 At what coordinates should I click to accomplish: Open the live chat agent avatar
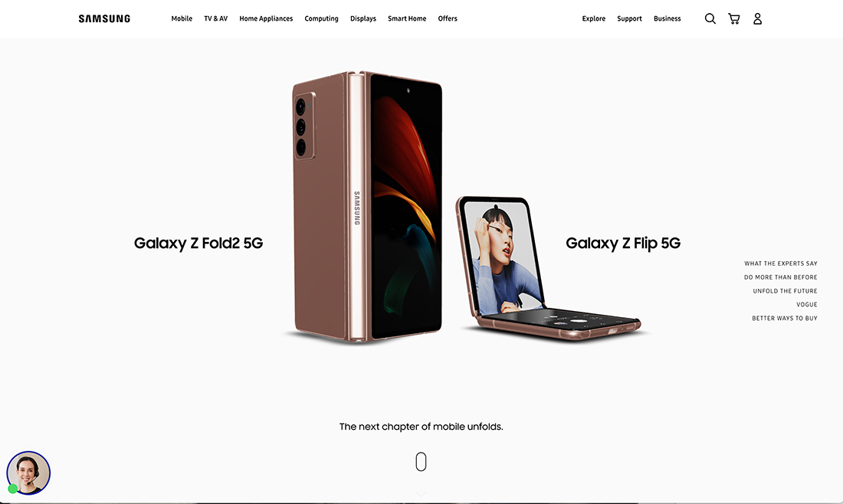pos(28,473)
